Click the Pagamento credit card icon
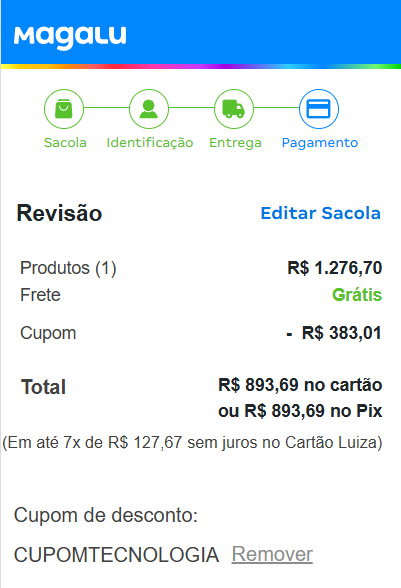The width and height of the screenshot is (401, 588). coord(319,109)
